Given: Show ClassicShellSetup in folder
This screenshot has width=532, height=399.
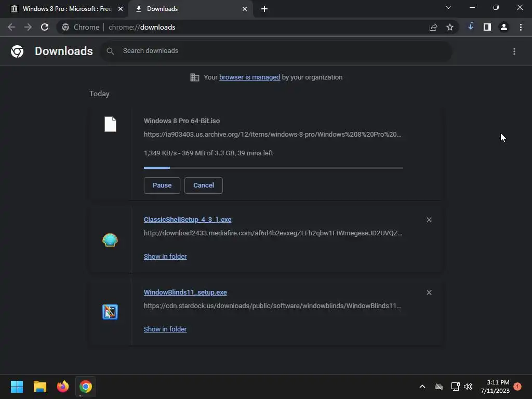Looking at the screenshot, I should (165, 257).
